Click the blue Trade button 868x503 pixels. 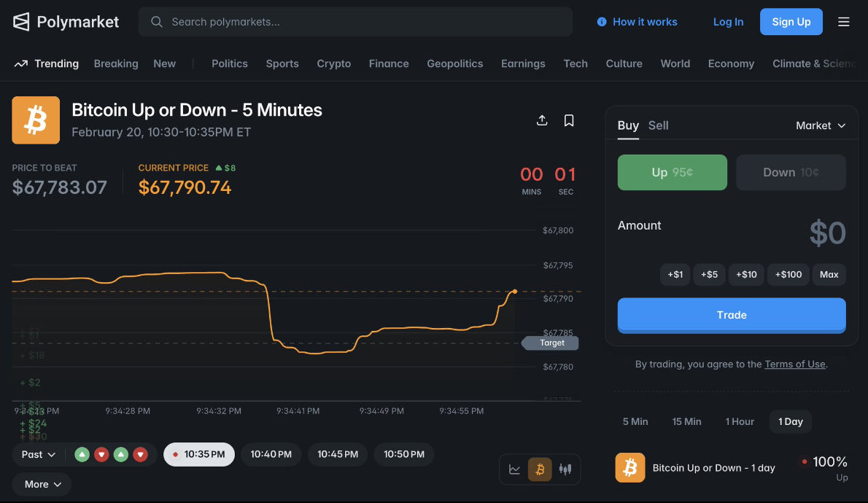point(732,315)
